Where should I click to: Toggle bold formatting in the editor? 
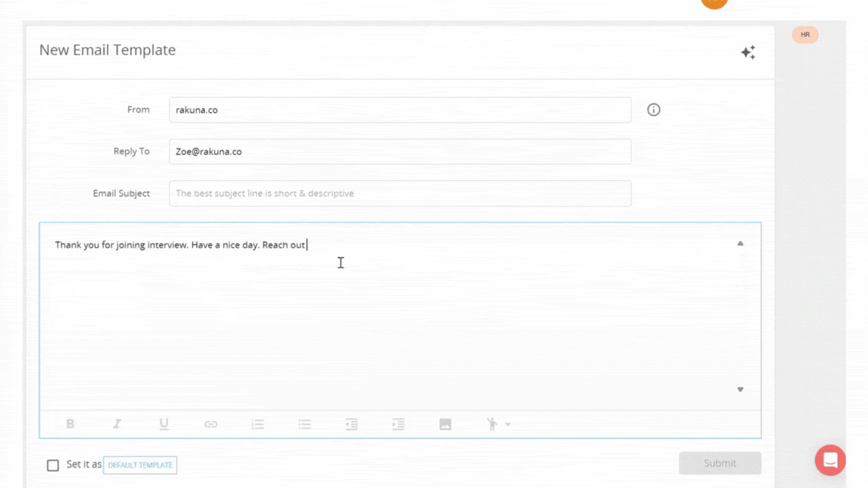(70, 423)
